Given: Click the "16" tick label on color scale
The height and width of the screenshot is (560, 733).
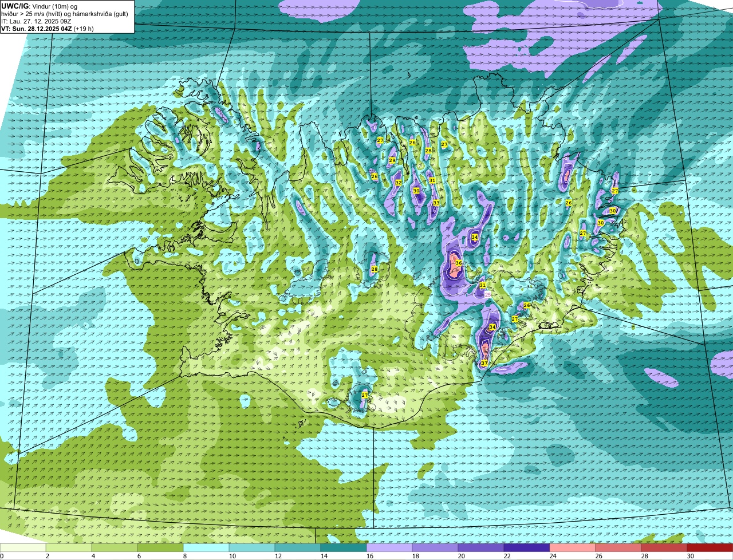Looking at the screenshot, I should 370,556.
